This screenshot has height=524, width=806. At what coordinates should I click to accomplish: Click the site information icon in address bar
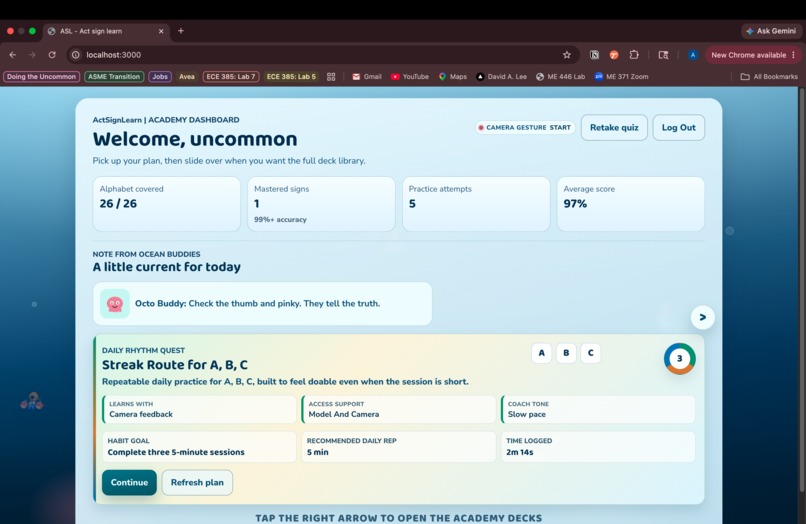tap(76, 55)
